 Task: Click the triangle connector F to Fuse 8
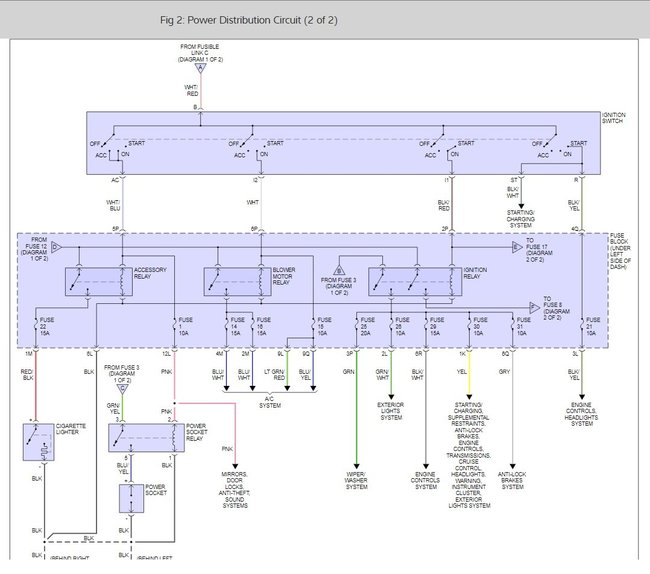(x=534, y=308)
